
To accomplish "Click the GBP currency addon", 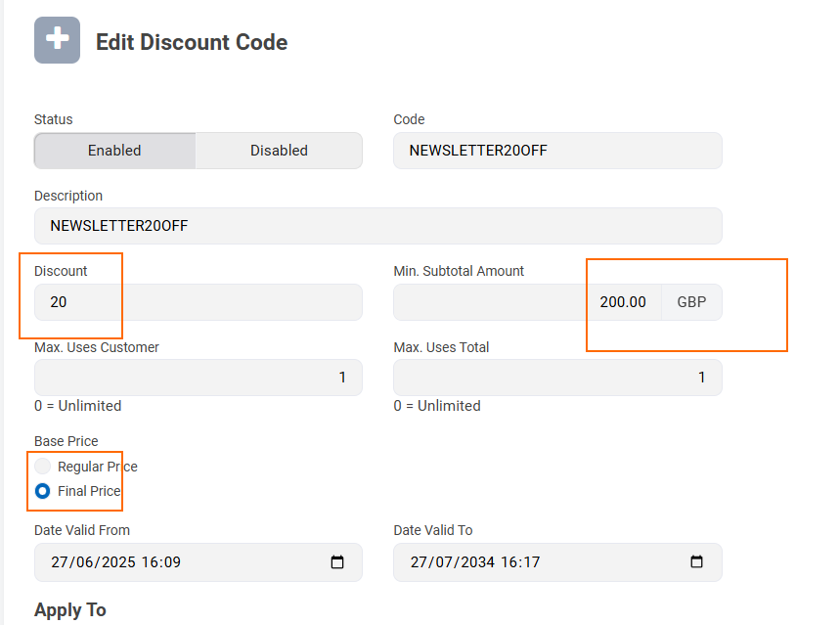I will 691,302.
